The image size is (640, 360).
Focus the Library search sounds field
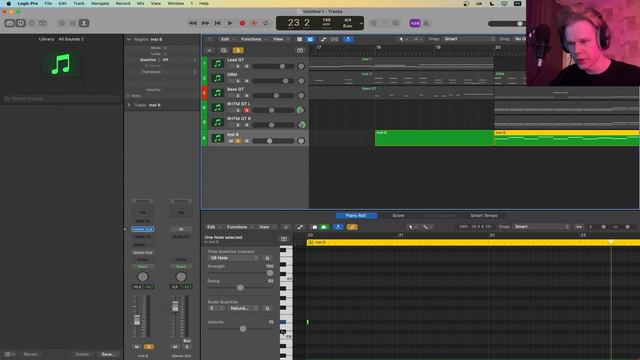(x=61, y=99)
